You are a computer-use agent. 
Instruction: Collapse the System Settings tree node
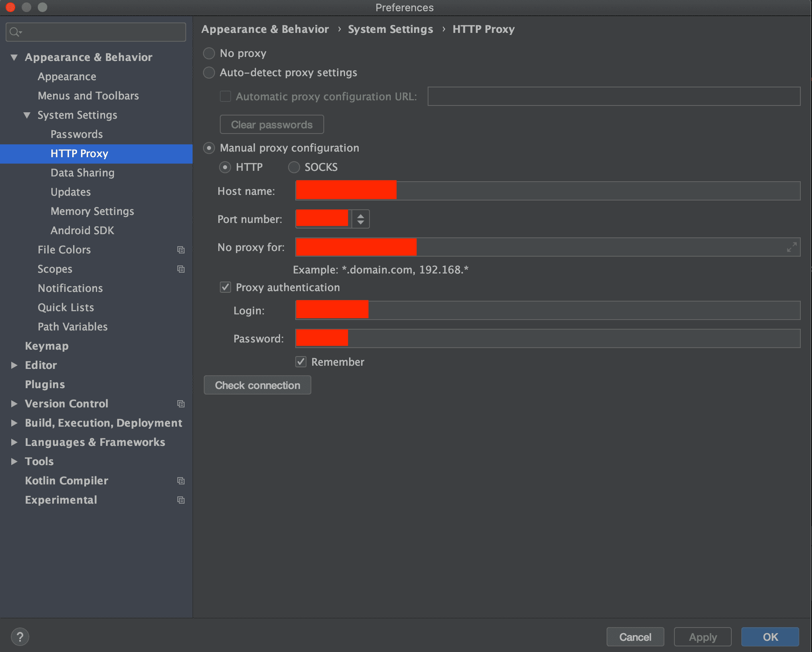click(27, 115)
